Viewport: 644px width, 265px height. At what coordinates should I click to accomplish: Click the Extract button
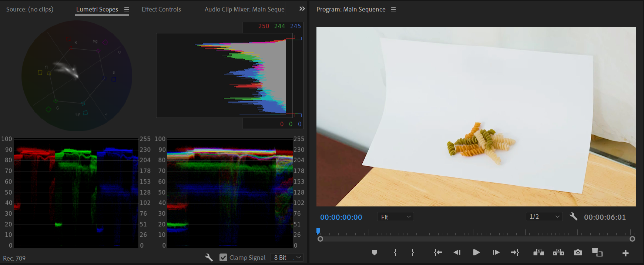(x=558, y=252)
